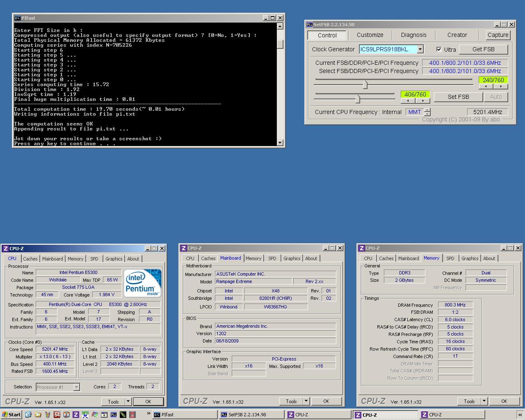Open the Diagnosis tab in SetFSB

[x=413, y=35]
